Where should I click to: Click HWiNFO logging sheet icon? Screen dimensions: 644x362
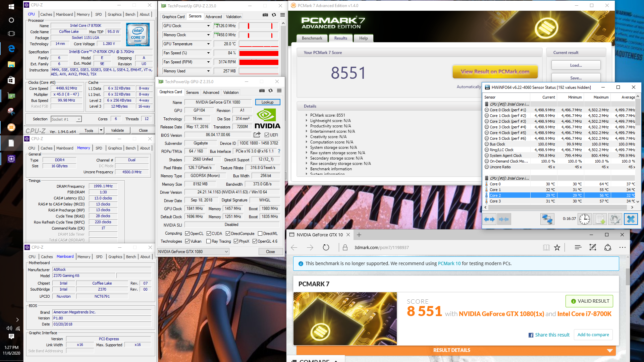click(x=600, y=219)
